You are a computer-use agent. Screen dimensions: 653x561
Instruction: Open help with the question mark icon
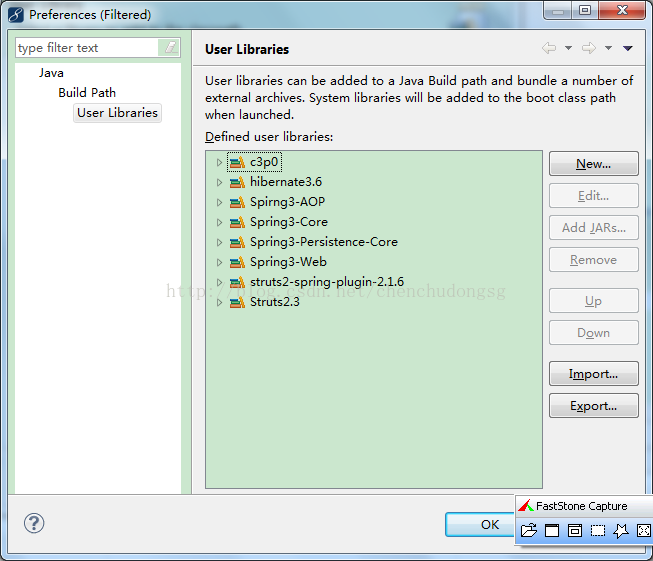pos(34,523)
